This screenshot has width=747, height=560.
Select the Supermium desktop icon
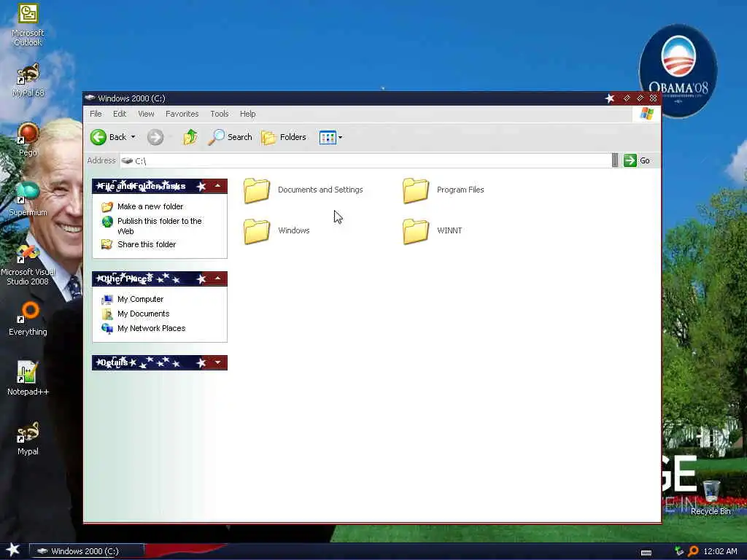tap(28, 199)
